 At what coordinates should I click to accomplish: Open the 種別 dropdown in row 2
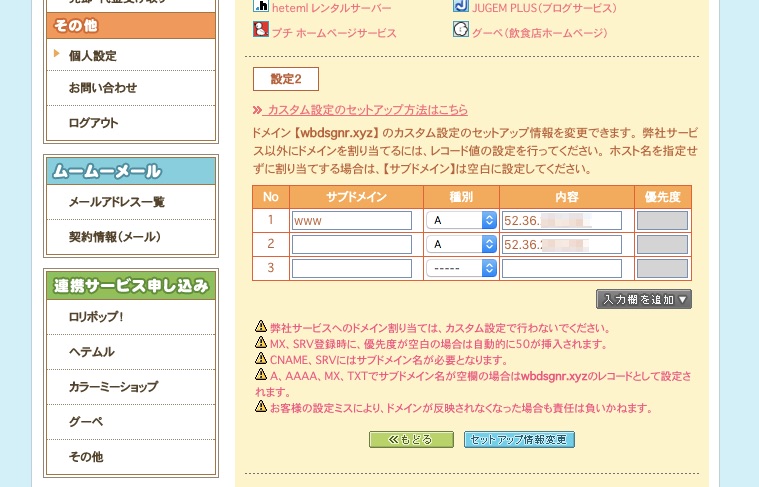461,244
